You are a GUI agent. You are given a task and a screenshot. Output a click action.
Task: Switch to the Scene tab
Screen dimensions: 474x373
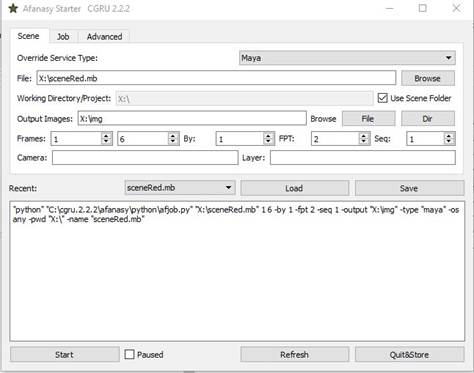[28, 36]
